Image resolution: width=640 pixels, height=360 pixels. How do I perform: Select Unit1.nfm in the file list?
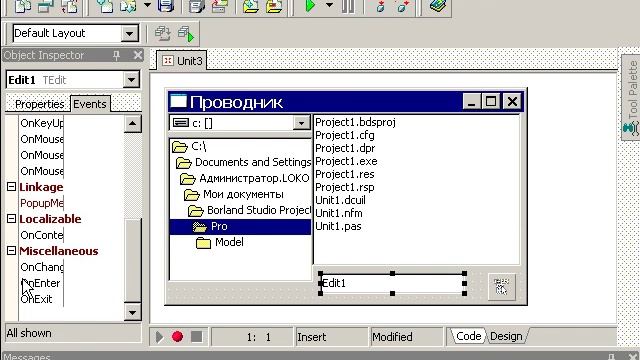click(339, 213)
